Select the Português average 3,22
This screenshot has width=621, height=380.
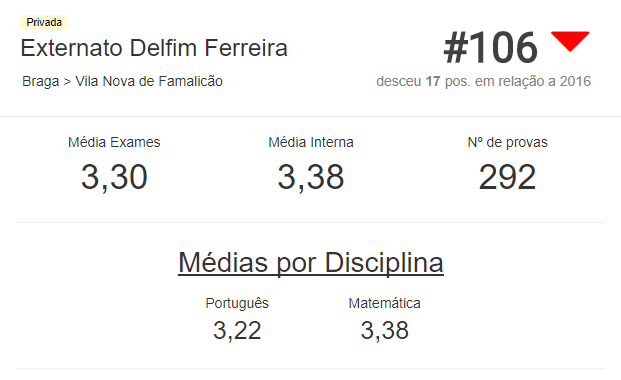[237, 330]
